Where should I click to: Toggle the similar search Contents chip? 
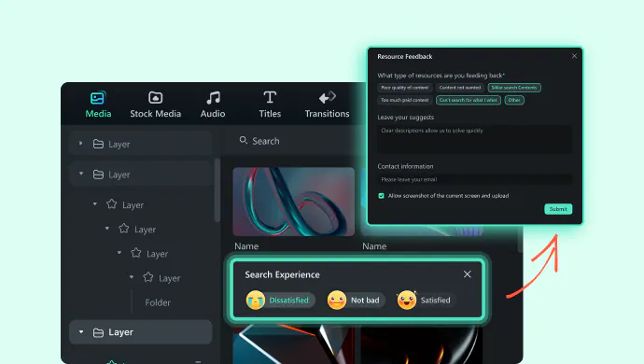point(514,88)
